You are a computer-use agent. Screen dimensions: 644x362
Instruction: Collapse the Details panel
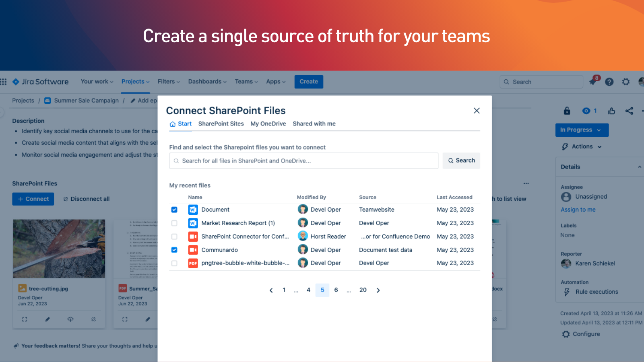[639, 167]
